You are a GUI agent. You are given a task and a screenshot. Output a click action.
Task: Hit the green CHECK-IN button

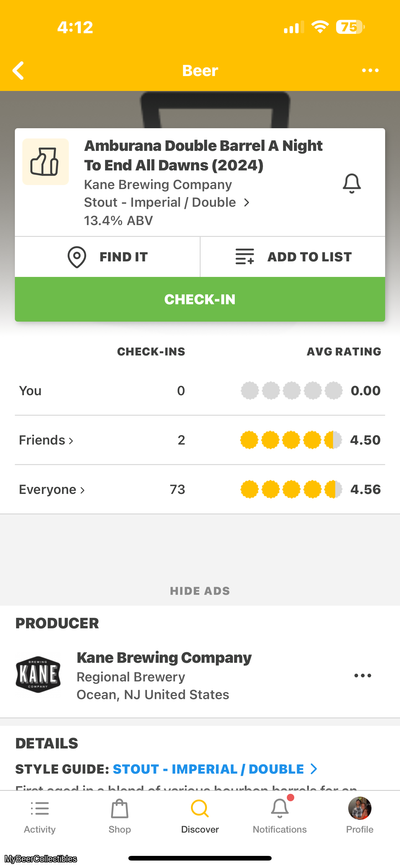pos(200,299)
